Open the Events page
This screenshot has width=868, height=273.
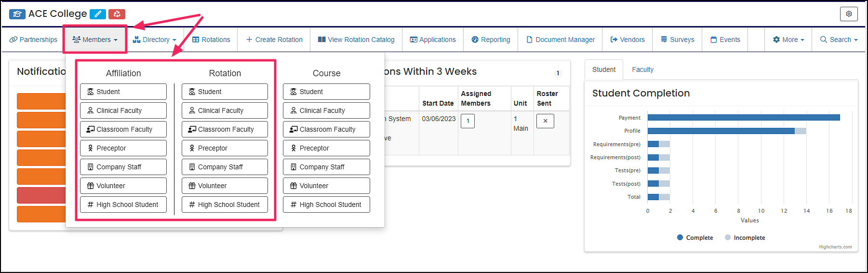(725, 40)
